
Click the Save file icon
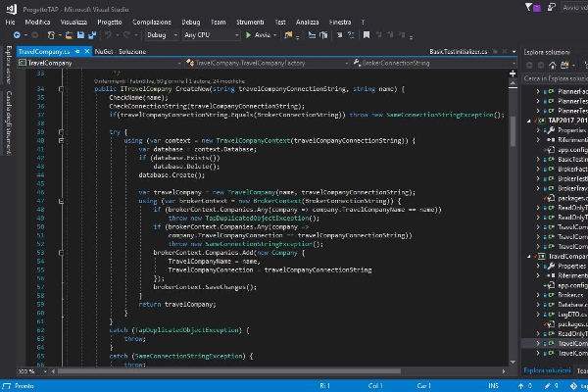pos(80,35)
